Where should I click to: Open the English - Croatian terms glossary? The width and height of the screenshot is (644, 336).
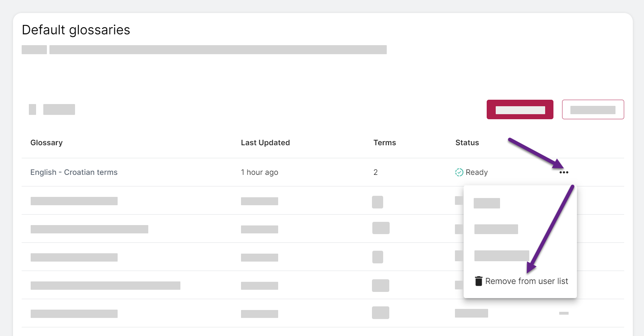(x=74, y=172)
